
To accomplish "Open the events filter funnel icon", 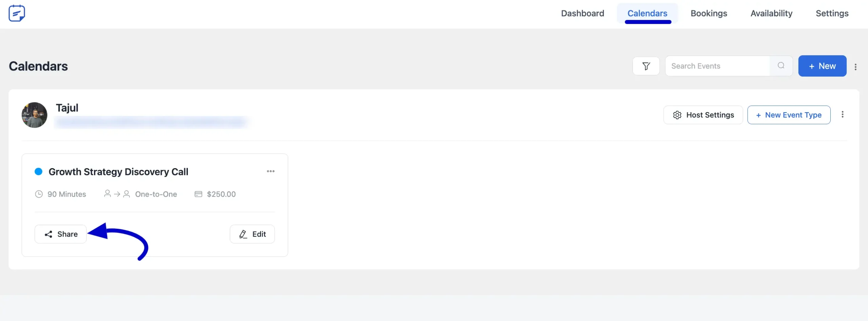I will click(646, 66).
